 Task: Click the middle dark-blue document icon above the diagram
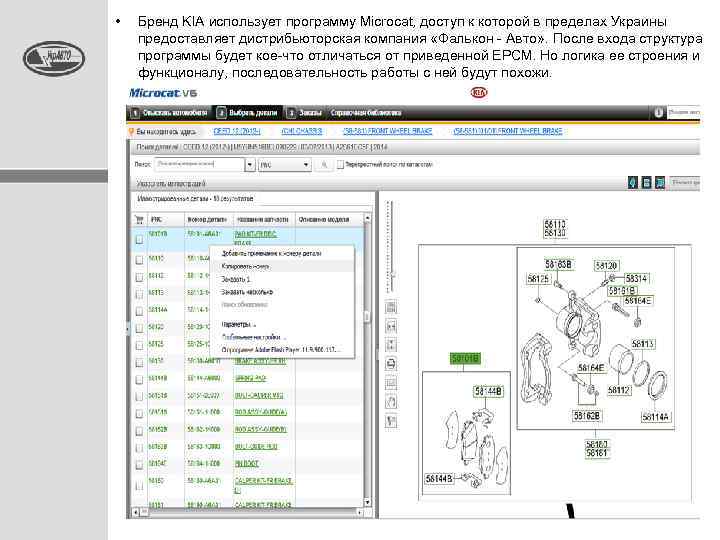tap(647, 183)
